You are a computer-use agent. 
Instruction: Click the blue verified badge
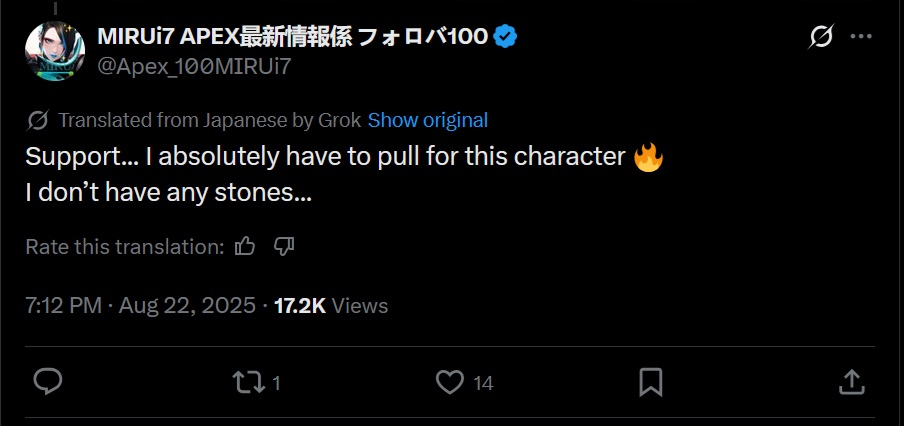pos(506,37)
